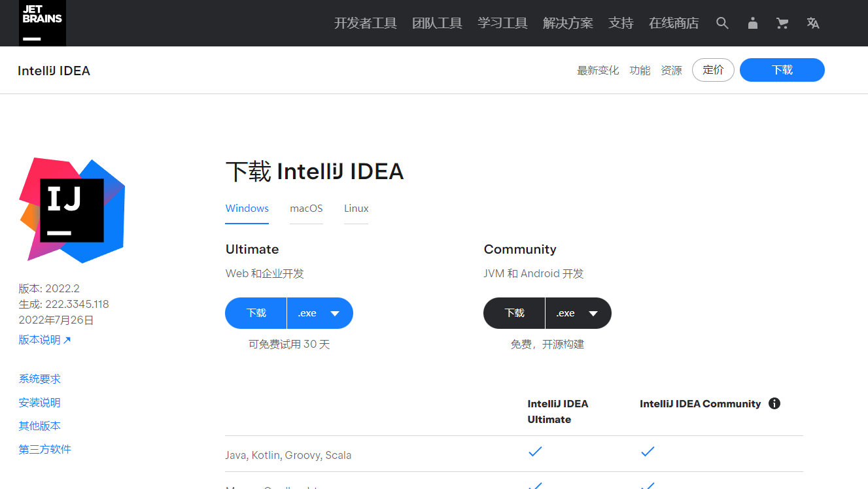Click the Ultimate checkmark in Java, Kotlin row
The image size is (868, 489).
(x=535, y=451)
